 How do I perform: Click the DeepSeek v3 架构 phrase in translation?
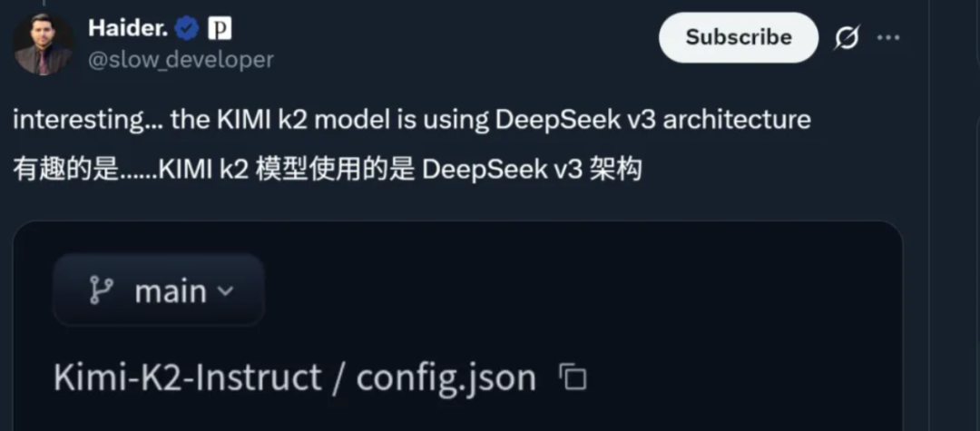532,170
